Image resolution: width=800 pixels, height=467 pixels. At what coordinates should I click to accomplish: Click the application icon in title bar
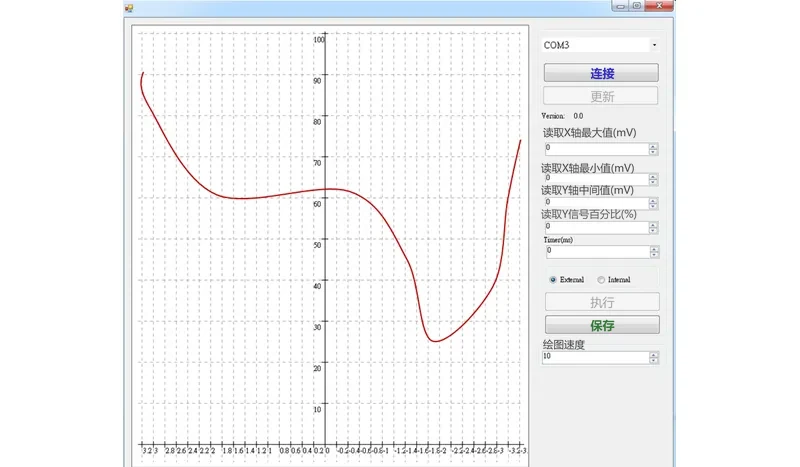click(129, 8)
